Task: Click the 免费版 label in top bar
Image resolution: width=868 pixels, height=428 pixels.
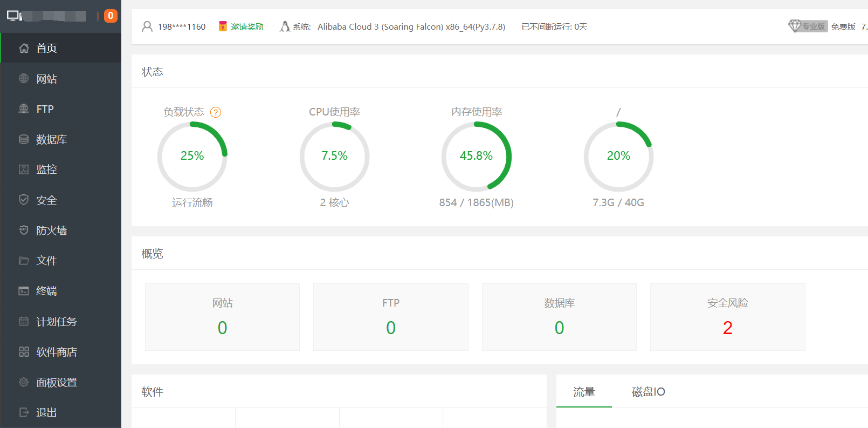Action: (x=843, y=26)
